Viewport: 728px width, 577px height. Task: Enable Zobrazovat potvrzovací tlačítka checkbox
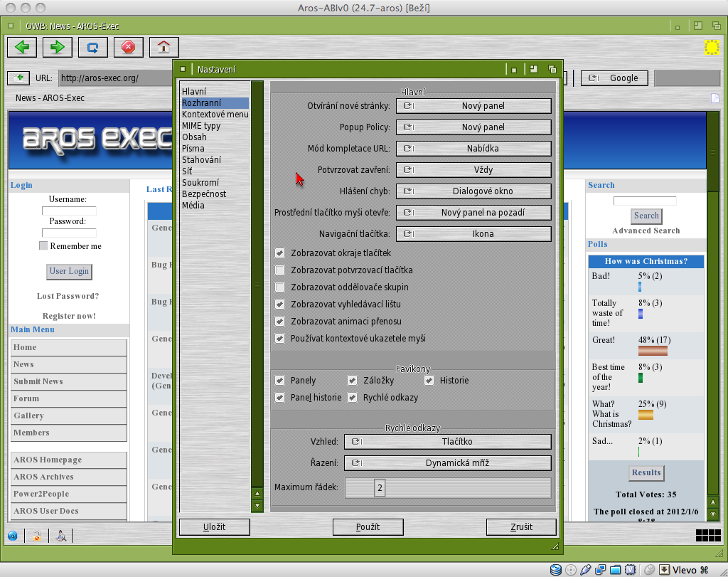pyautogui.click(x=280, y=270)
